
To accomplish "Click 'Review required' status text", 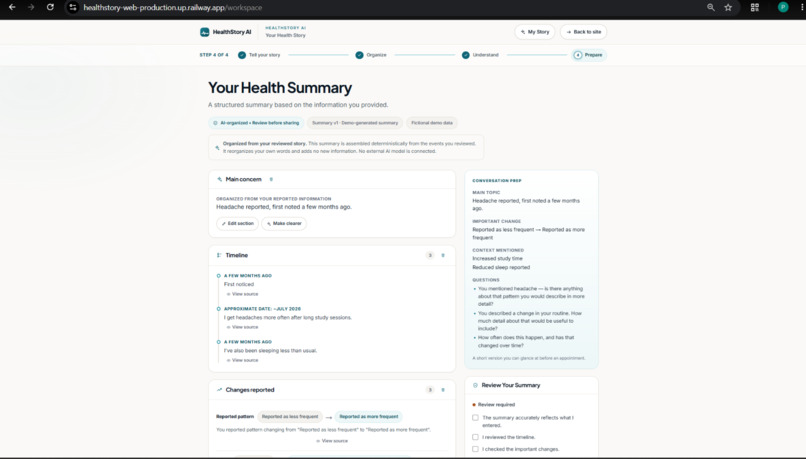I will point(496,405).
